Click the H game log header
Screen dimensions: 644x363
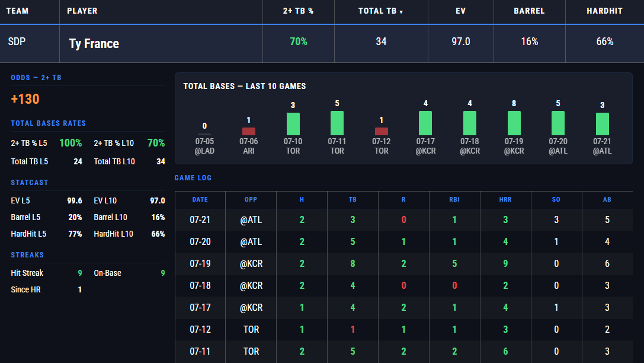click(x=302, y=199)
